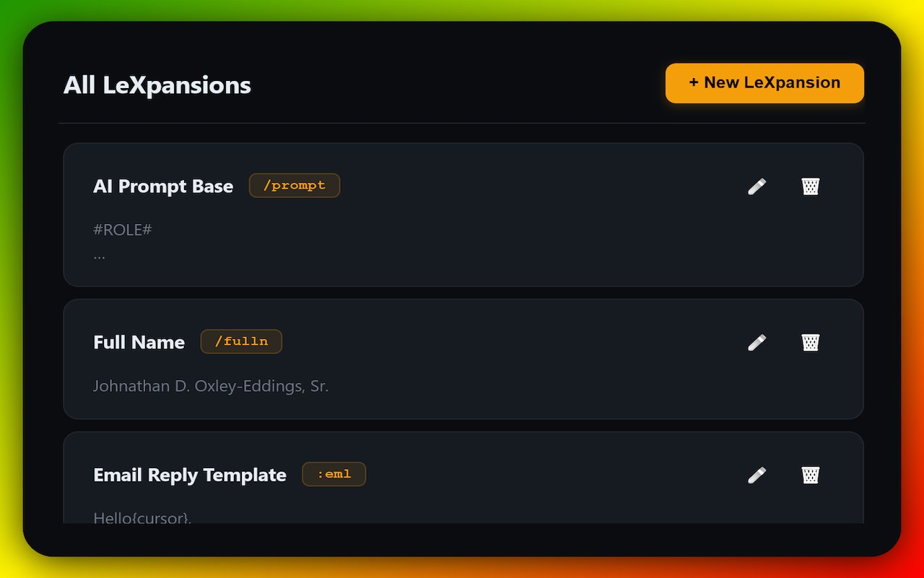Viewport: 924px width, 578px height.
Task: Select the Full Name title
Action: tap(139, 342)
